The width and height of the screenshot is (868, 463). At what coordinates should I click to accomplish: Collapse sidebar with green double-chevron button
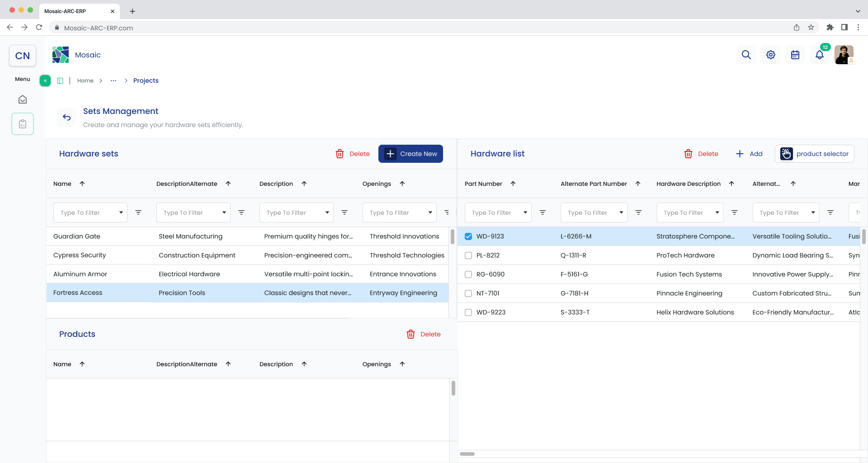coord(45,80)
